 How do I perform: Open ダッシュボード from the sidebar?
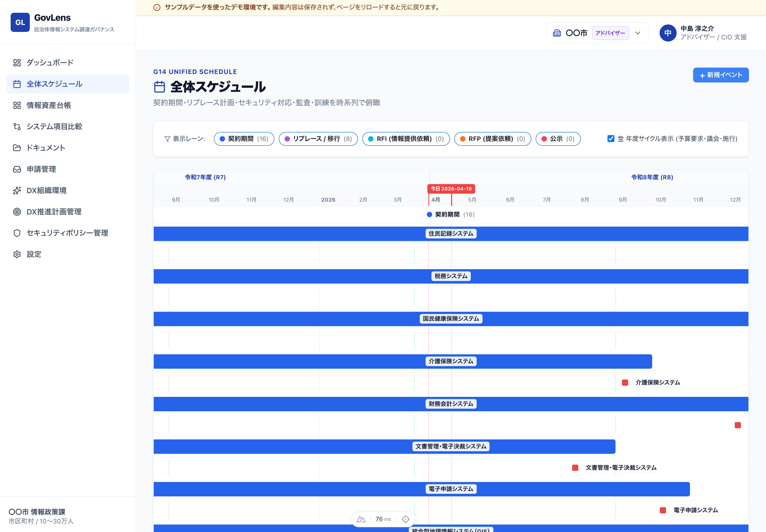pyautogui.click(x=68, y=63)
